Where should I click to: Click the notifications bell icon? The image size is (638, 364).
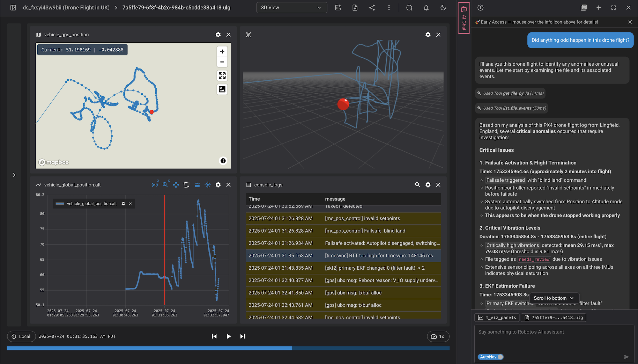coord(426,8)
